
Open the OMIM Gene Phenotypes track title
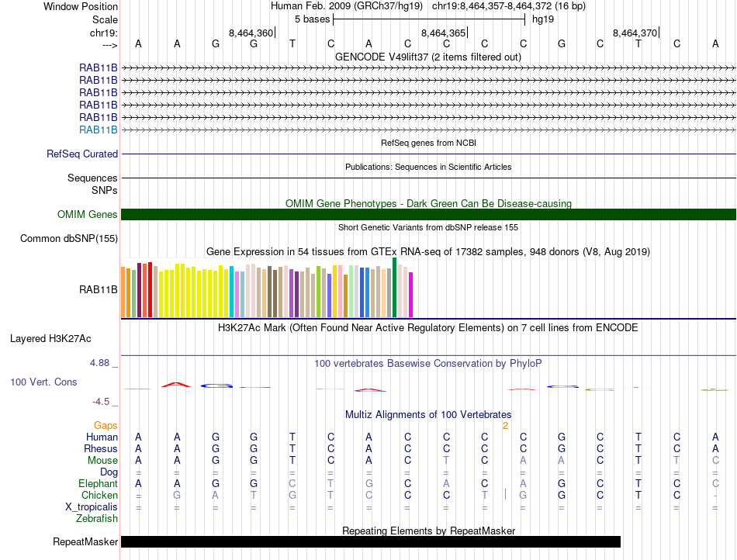pyautogui.click(x=427, y=204)
